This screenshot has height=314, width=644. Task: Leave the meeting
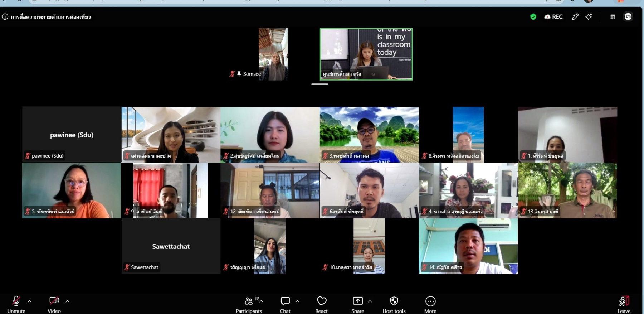point(624,305)
